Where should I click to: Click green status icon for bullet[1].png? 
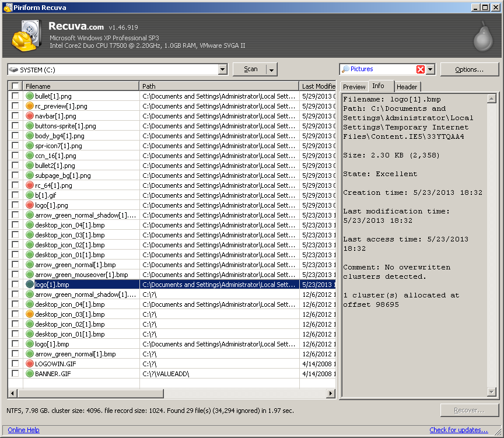(30, 96)
